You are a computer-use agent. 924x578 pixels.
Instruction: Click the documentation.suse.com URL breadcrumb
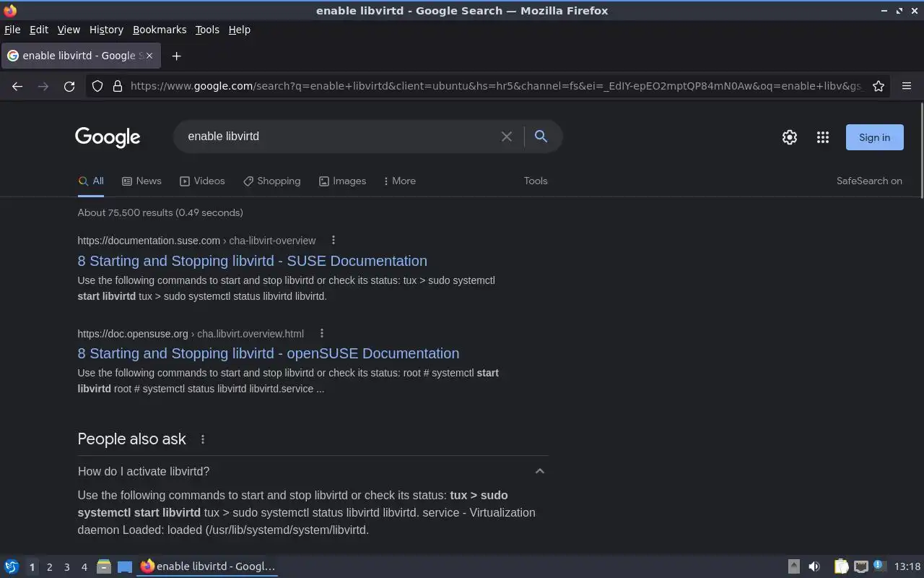[x=196, y=241]
